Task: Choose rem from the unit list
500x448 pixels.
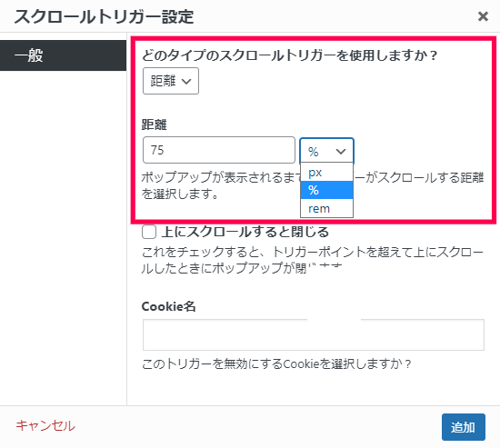Action: pyautogui.click(x=326, y=208)
